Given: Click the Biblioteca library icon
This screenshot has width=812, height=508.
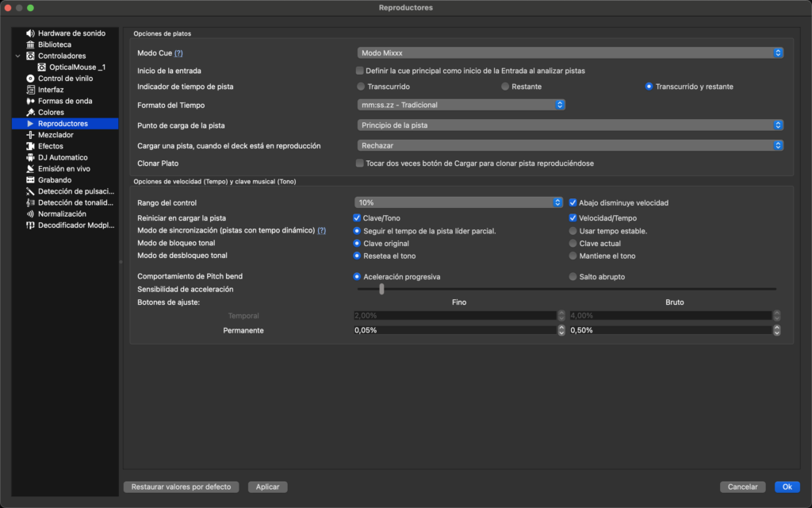Looking at the screenshot, I should [31, 44].
